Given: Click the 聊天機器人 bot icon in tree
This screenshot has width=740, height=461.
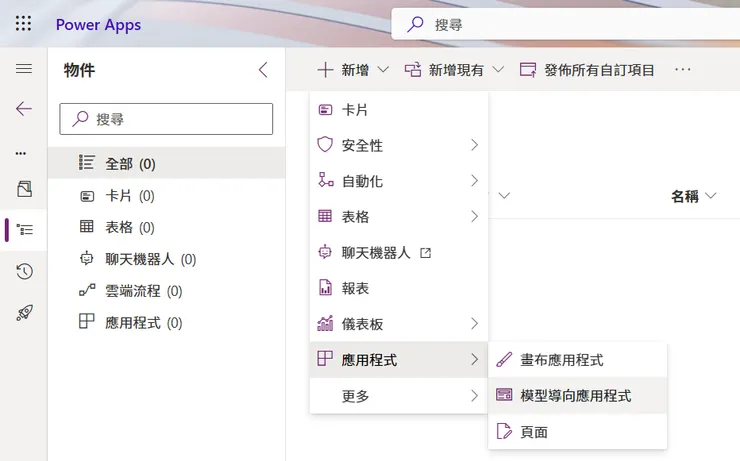Looking at the screenshot, I should (87, 258).
